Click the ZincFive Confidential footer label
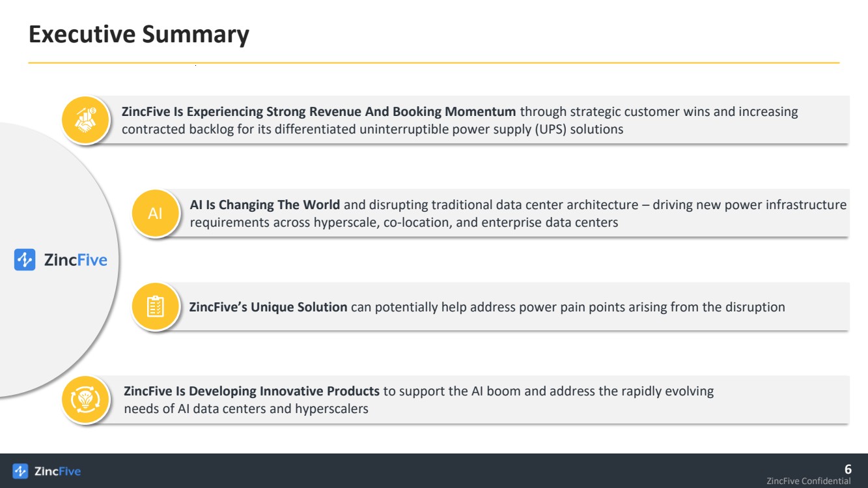The height and width of the screenshot is (488, 868). pos(809,481)
